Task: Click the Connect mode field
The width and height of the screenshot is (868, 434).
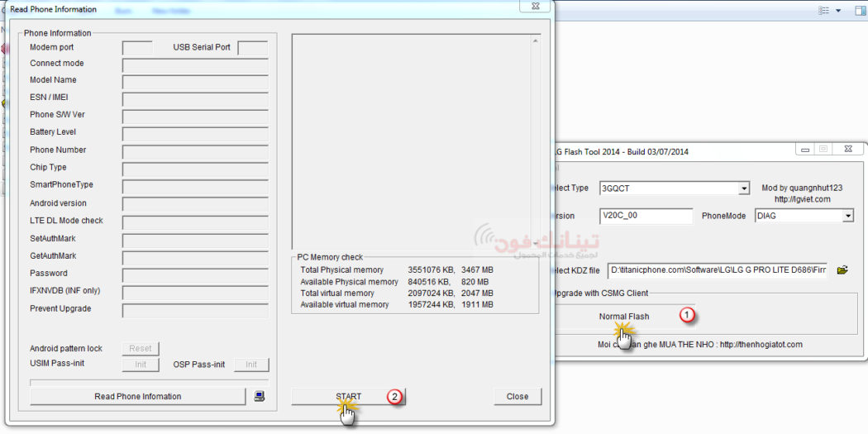Action: 195,66
